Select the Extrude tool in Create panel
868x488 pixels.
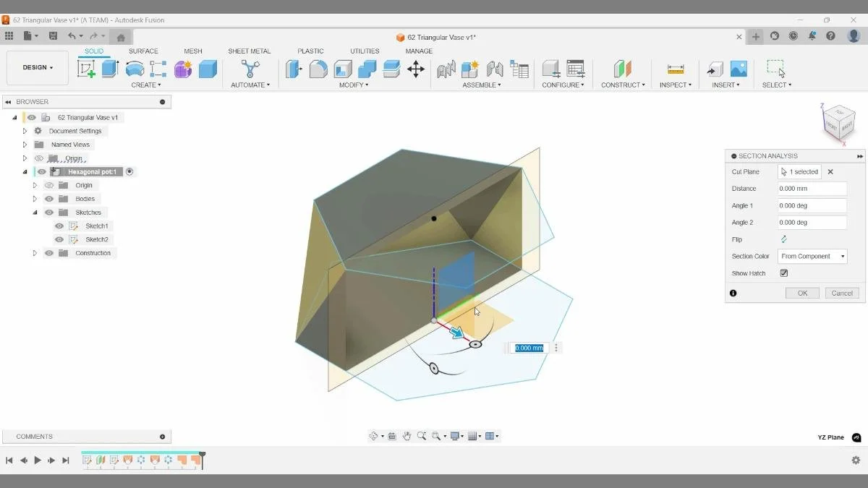pos(109,69)
